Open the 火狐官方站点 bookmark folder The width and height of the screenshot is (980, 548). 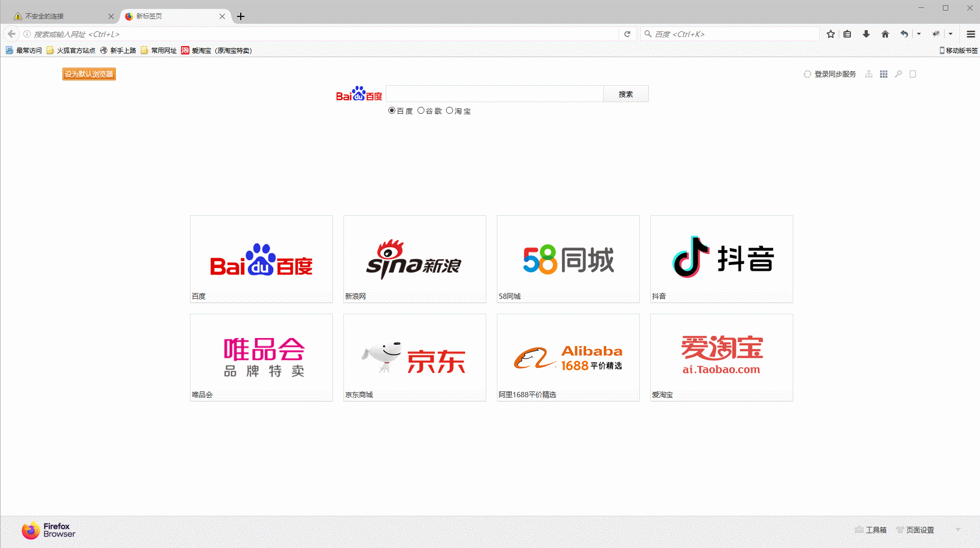pos(71,50)
